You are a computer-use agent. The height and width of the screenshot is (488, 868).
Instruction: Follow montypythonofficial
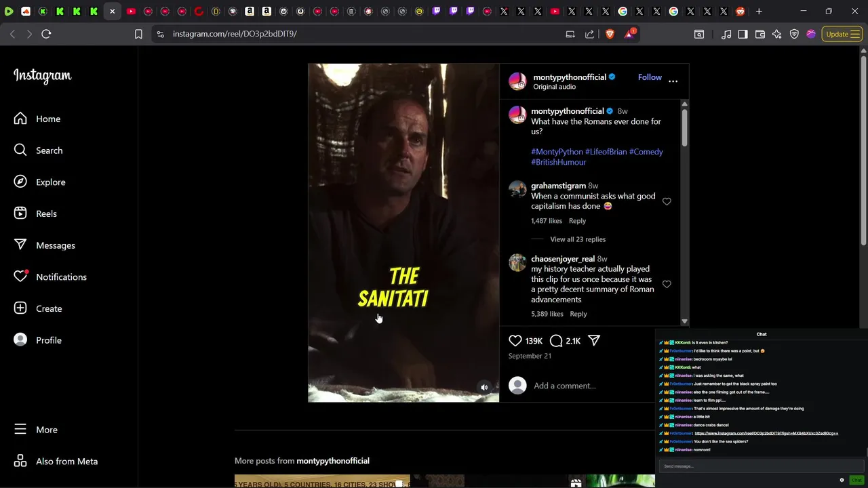point(650,77)
